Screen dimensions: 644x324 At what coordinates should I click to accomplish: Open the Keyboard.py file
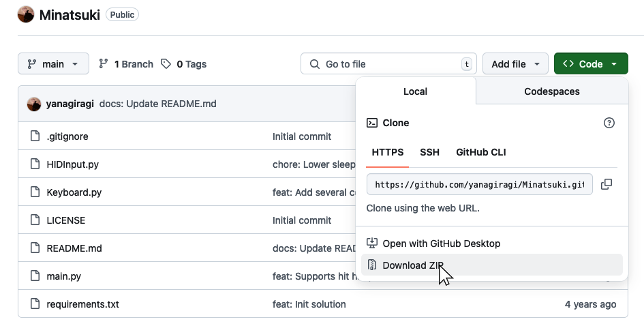[74, 192]
